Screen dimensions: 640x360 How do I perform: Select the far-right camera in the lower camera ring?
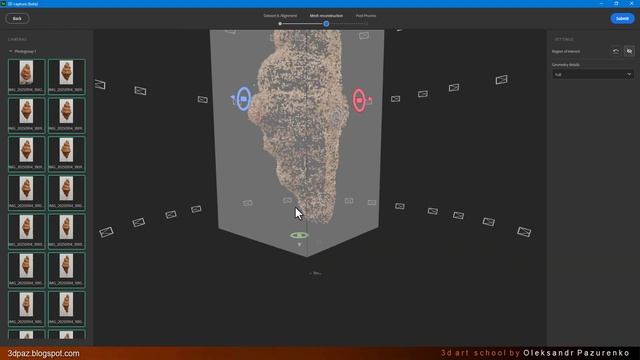point(524,232)
